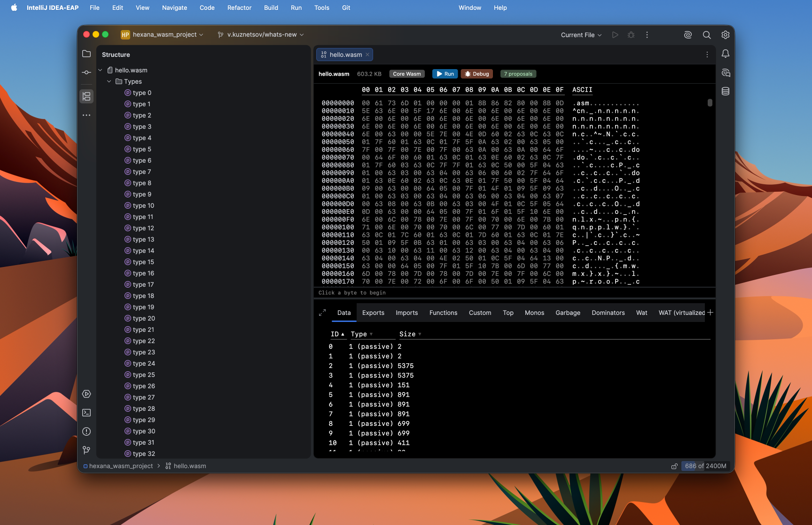Click the Run current file play icon

(615, 35)
